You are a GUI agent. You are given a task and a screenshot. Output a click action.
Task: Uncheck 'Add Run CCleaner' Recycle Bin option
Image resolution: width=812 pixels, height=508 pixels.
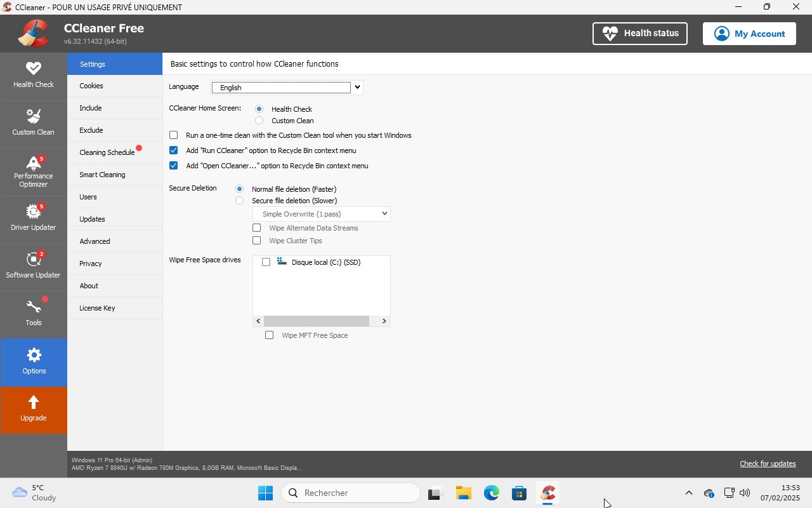(173, 150)
